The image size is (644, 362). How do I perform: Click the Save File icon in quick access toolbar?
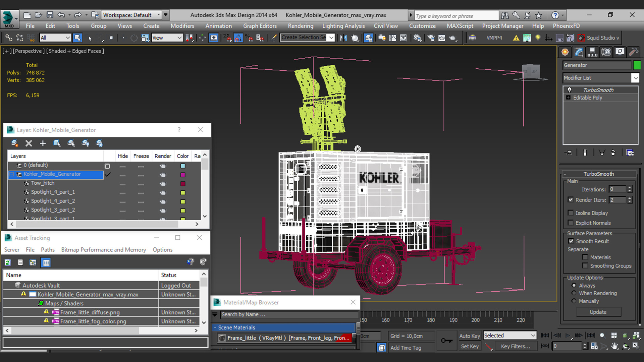[x=50, y=15]
